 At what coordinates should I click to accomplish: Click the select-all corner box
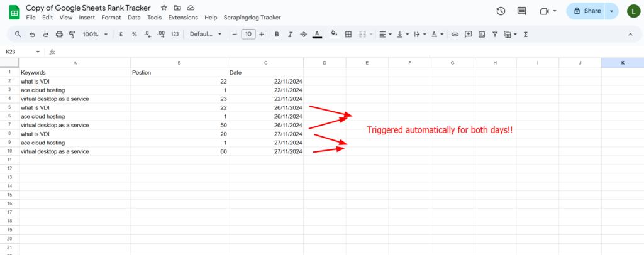point(9,63)
